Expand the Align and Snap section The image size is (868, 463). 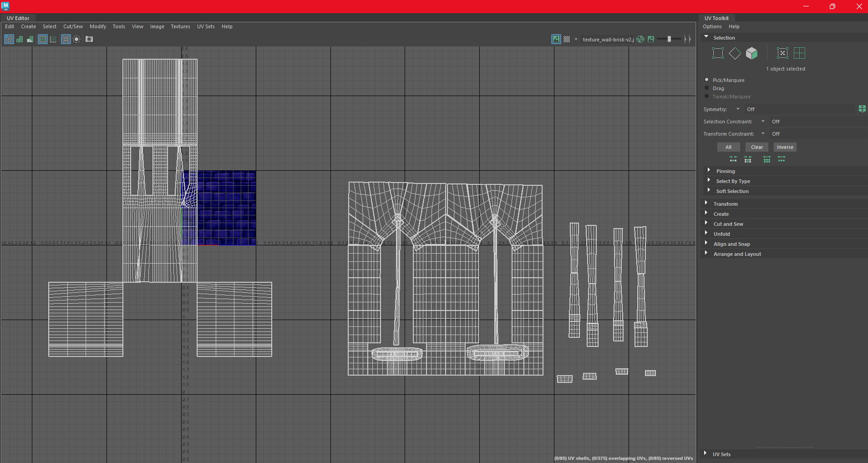(784, 244)
